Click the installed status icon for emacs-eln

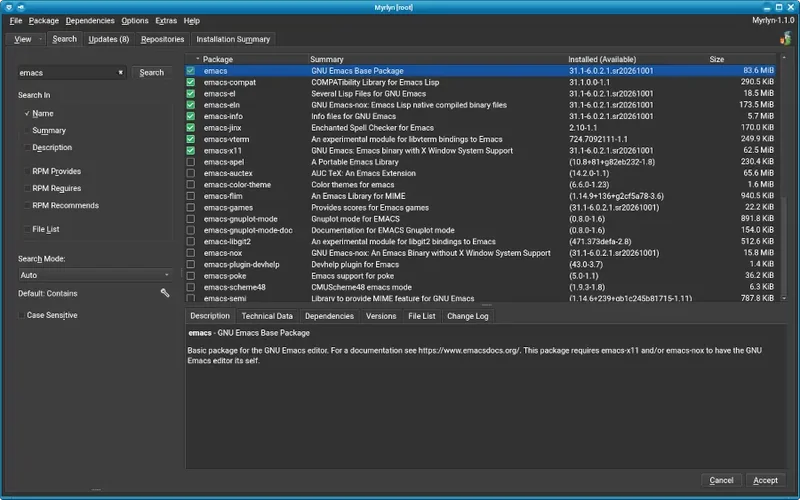click(x=190, y=105)
